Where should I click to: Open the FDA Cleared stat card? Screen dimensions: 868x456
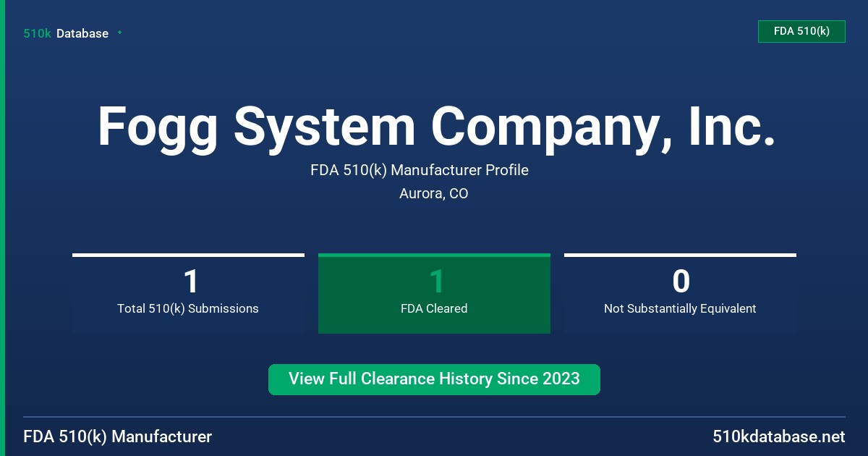tap(434, 294)
